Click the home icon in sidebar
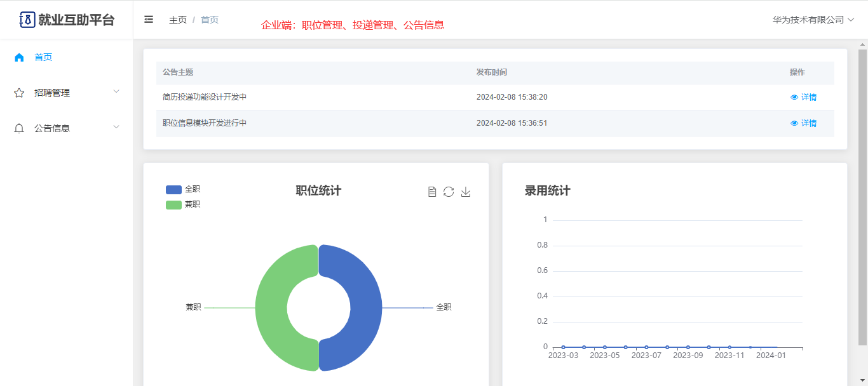Screen dimensions: 868x386 point(19,57)
